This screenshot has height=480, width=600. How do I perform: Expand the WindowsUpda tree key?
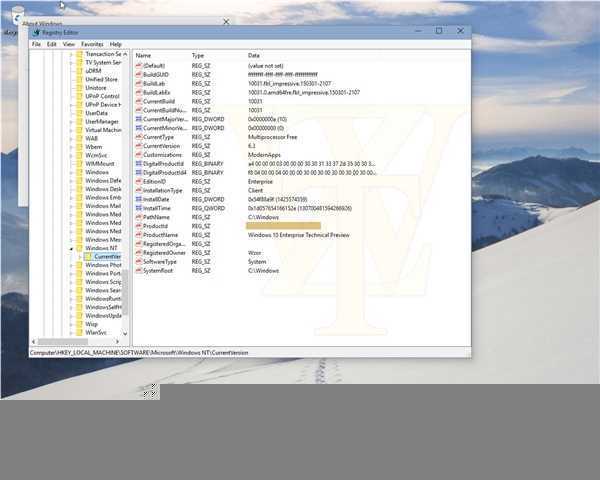[71, 316]
